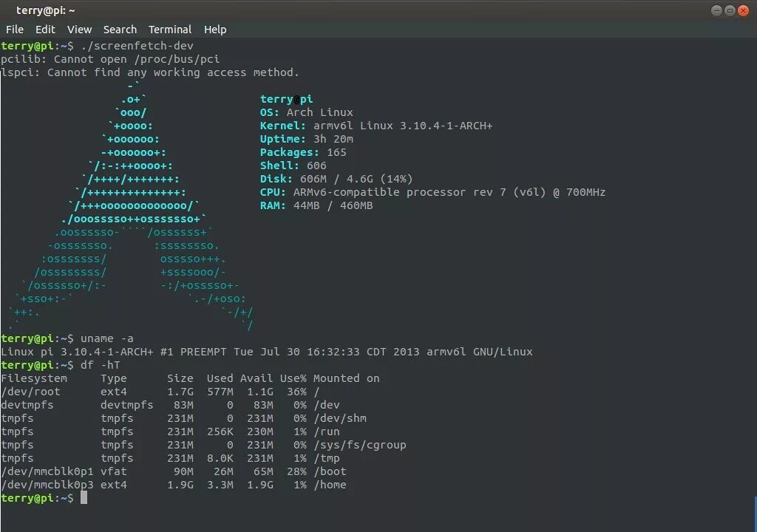Open the Help menu
757x532 pixels.
click(x=215, y=30)
